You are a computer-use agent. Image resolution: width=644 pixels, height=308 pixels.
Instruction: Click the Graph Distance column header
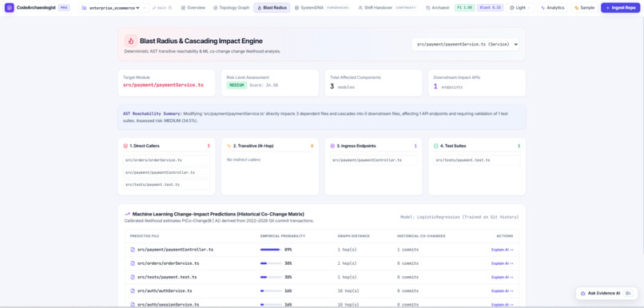pos(354,236)
